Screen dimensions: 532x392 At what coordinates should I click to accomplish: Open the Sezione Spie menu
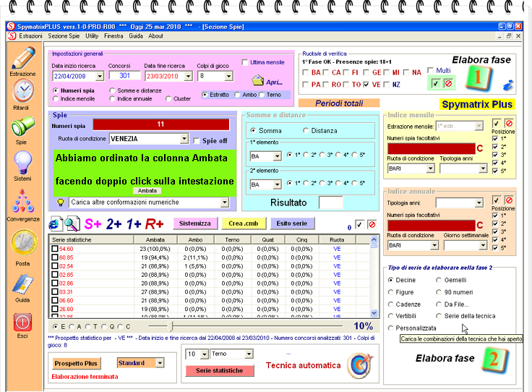coord(64,36)
